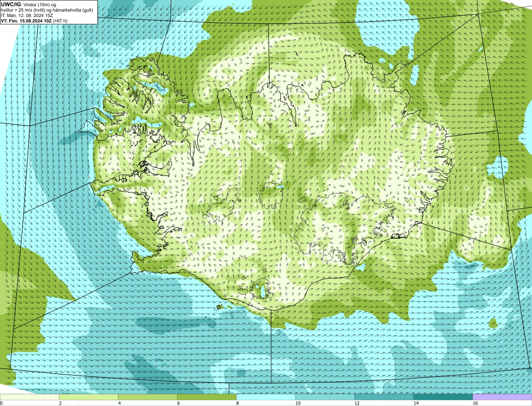Click the legend scale label '16'
The width and height of the screenshot is (532, 406).
coord(474,403)
